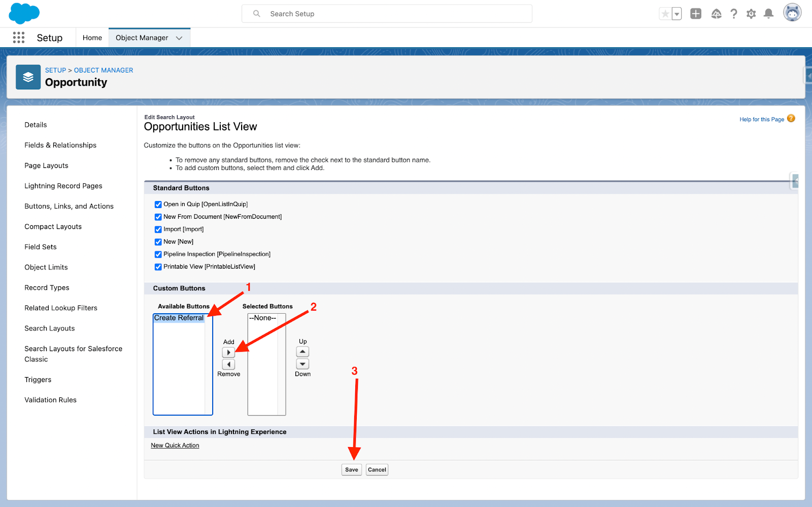
Task: Open the favorites list dropdown arrow
Action: pos(676,14)
